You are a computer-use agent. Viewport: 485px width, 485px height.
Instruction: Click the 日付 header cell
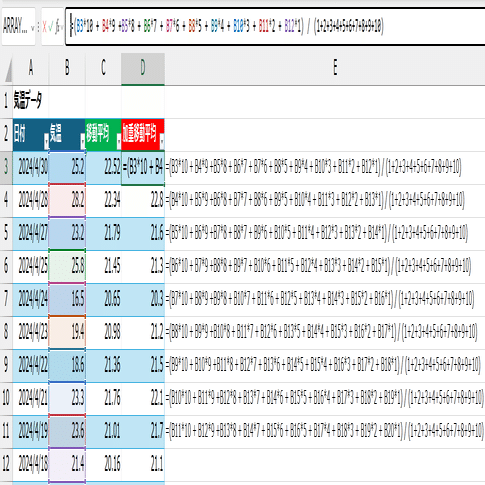pos(31,134)
